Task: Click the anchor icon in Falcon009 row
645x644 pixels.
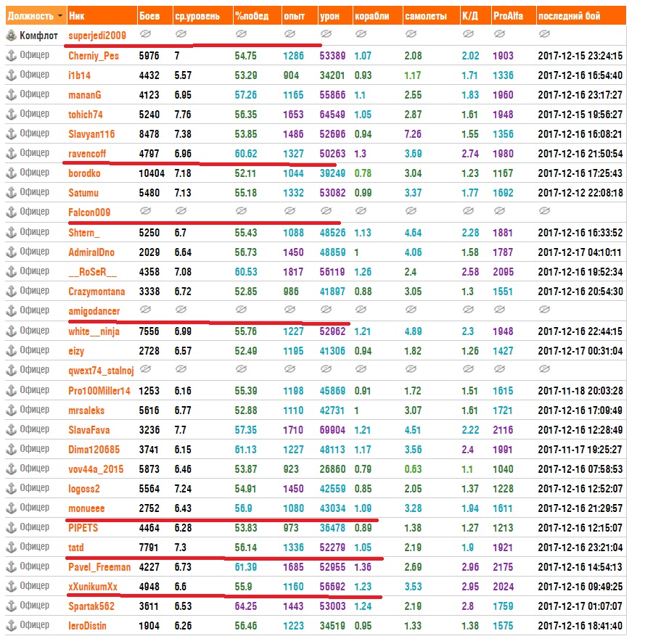Action: pyautogui.click(x=11, y=212)
